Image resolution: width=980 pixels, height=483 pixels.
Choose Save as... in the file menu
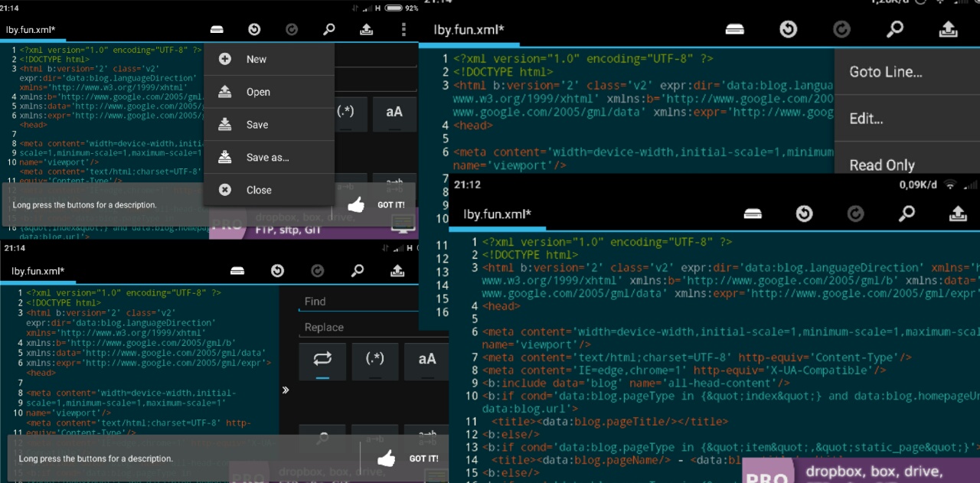click(x=269, y=158)
